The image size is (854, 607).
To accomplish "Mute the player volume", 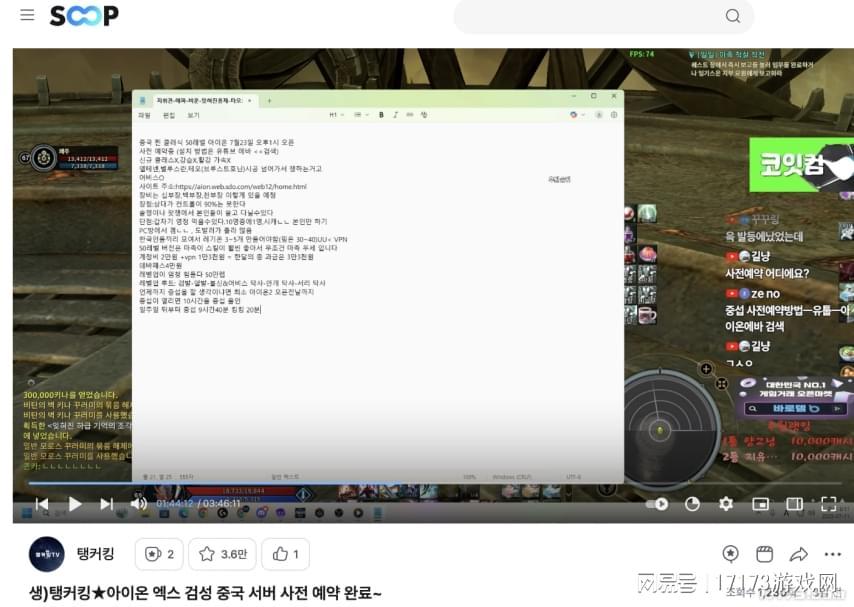I will pos(138,504).
